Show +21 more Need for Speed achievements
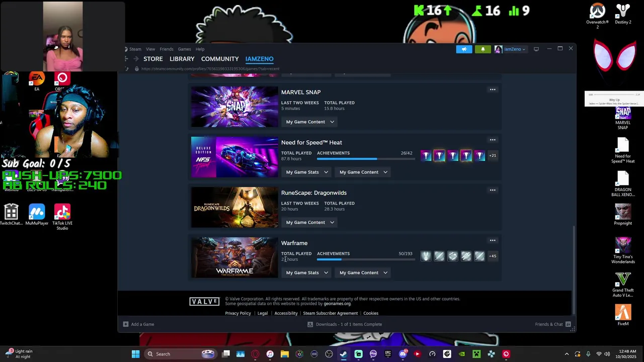The height and width of the screenshot is (362, 644). pyautogui.click(x=493, y=155)
